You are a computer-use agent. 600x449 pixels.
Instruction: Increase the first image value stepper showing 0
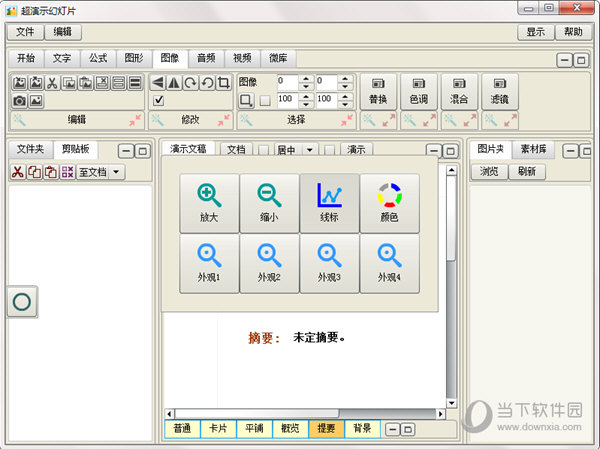306,79
